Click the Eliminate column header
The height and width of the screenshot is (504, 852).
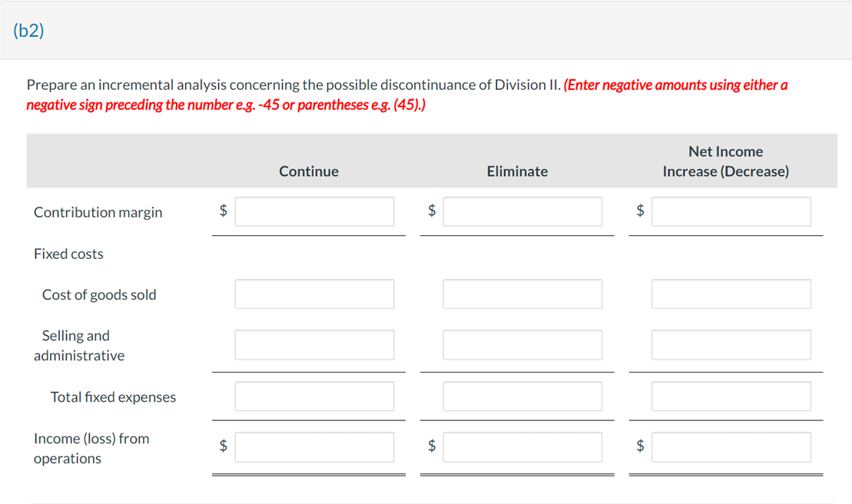[516, 171]
